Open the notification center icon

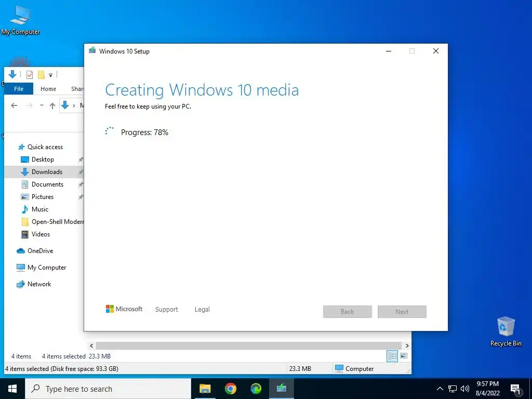[515, 389]
